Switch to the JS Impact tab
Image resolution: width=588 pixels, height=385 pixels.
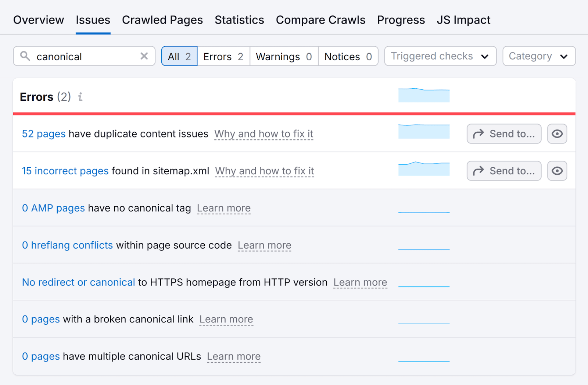click(x=463, y=20)
